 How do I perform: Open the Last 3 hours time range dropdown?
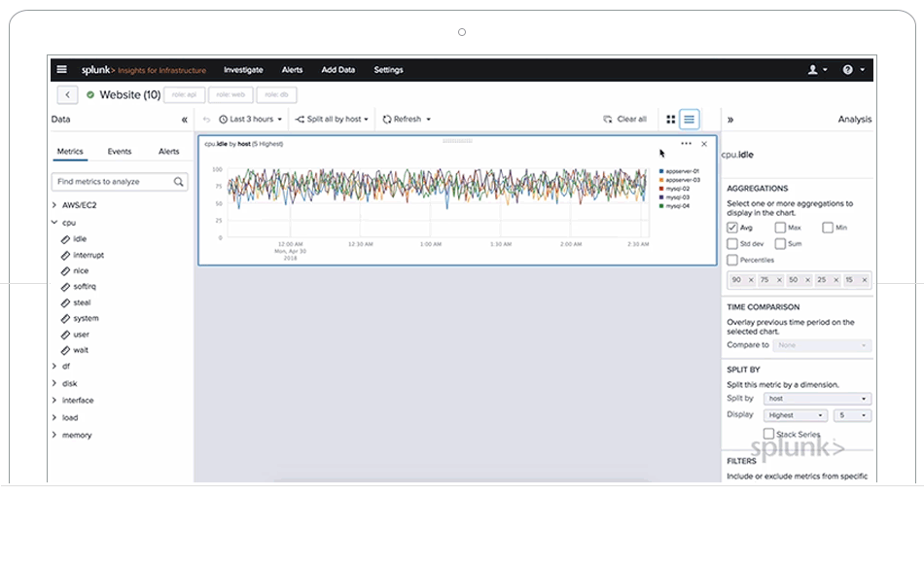click(250, 120)
